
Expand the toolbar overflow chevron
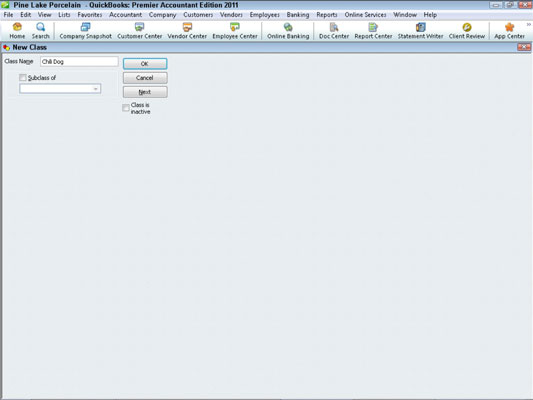click(529, 24)
